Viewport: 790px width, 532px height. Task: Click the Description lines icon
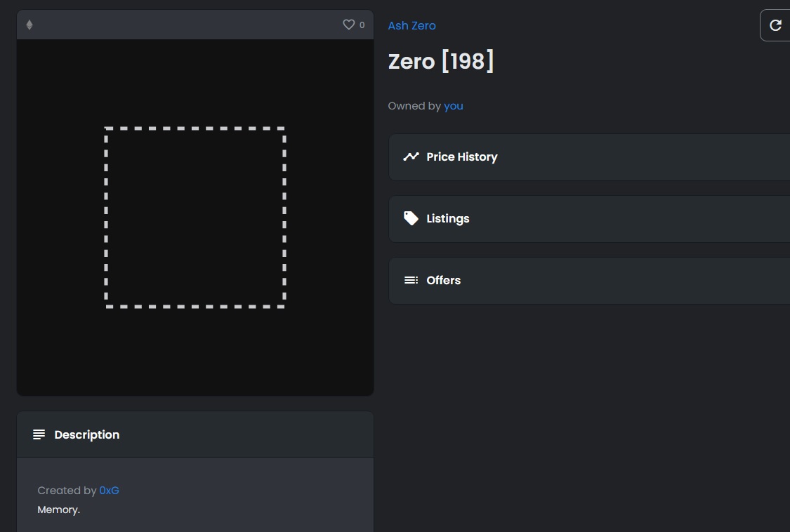[39, 434]
